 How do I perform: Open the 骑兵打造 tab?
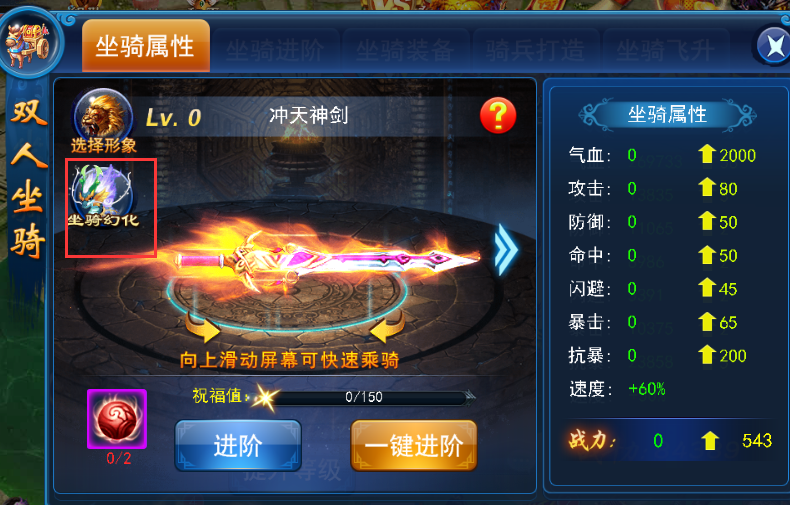click(535, 50)
